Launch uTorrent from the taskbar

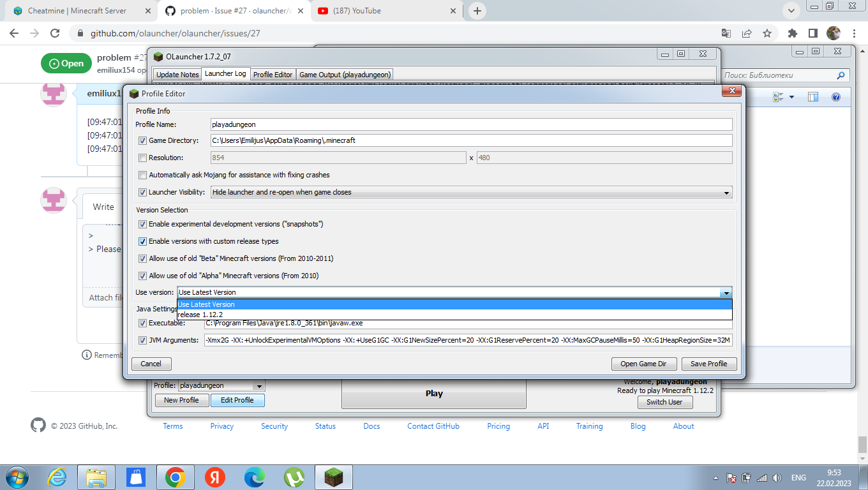tap(294, 477)
